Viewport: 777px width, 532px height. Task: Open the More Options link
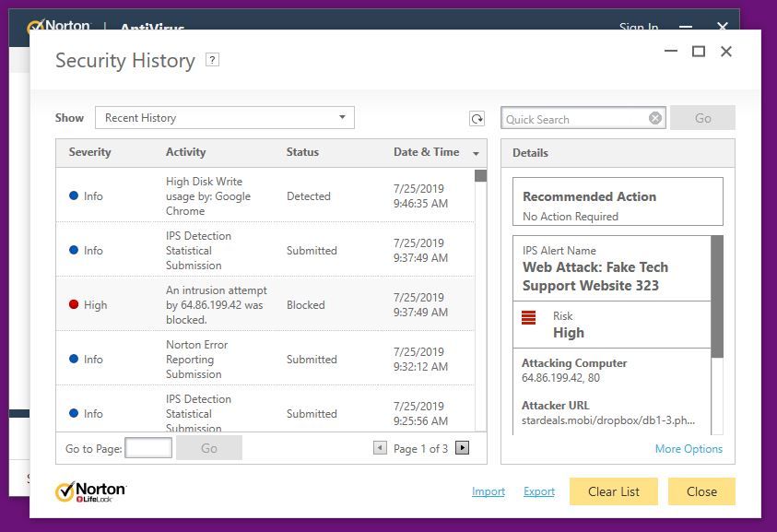click(x=689, y=449)
